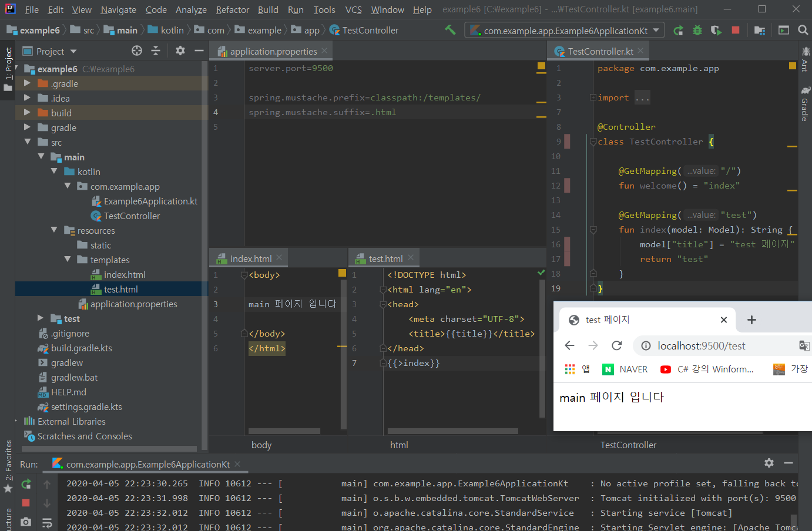Open Project Structure icon in toolbar
The image size is (812, 531).
pyautogui.click(x=760, y=30)
